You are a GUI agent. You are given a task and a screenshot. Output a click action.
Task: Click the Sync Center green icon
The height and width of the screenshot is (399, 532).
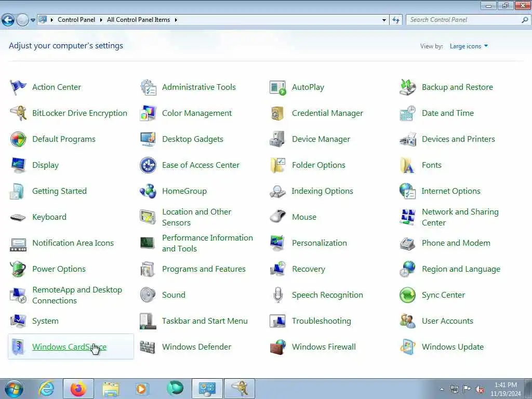[407, 295]
